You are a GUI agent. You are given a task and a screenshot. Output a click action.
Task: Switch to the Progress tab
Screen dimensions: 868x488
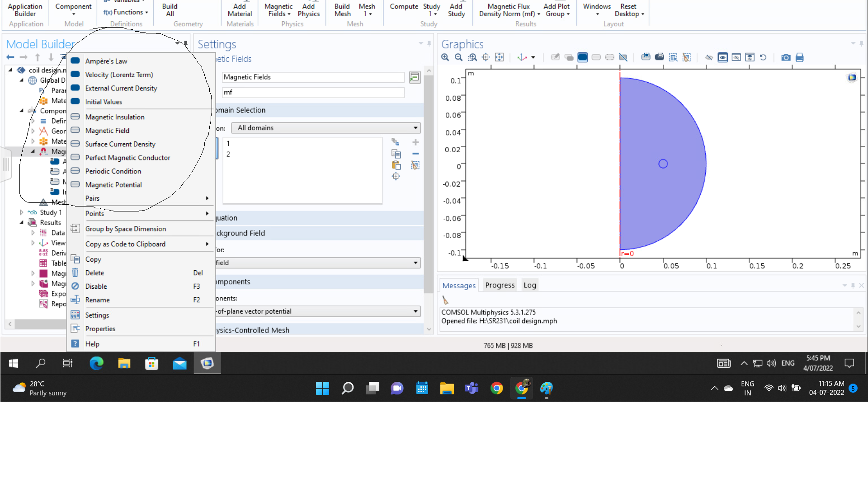coord(500,285)
